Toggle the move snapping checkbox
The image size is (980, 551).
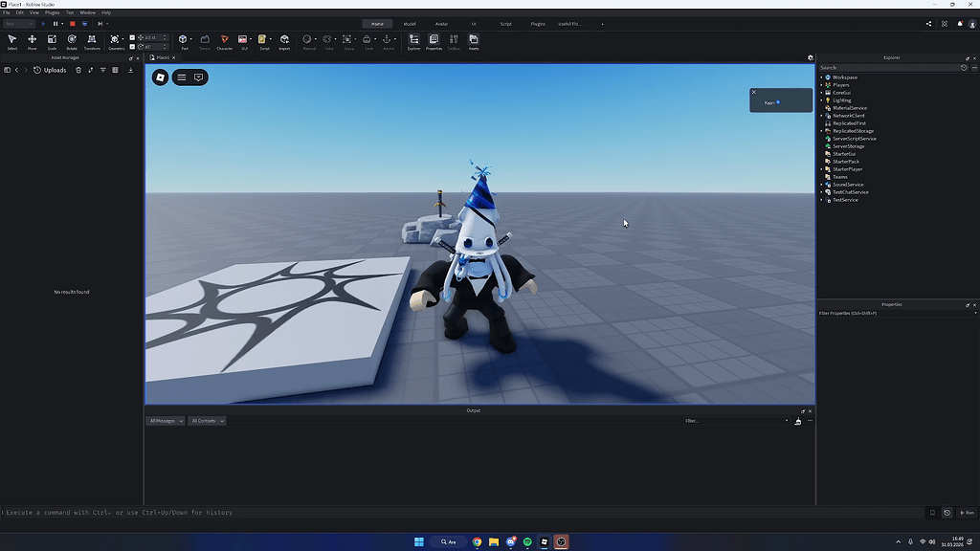pos(132,37)
